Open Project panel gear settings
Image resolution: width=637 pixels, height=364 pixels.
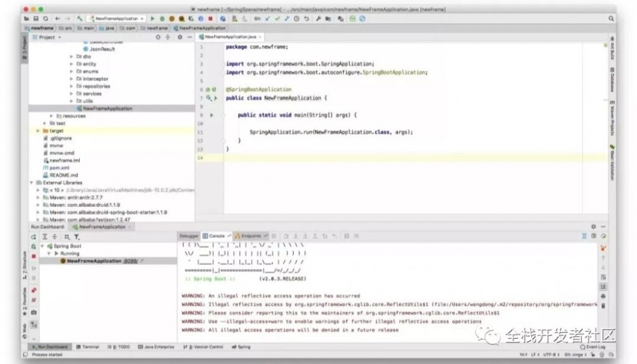tap(180, 38)
